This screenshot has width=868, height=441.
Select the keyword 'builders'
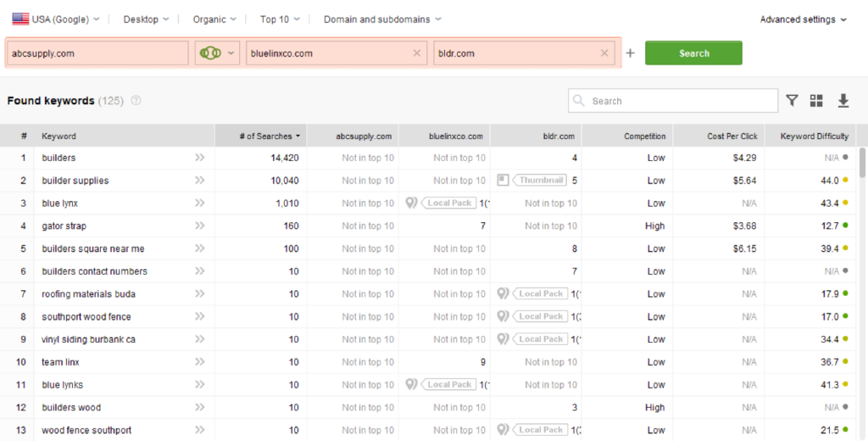coord(58,158)
